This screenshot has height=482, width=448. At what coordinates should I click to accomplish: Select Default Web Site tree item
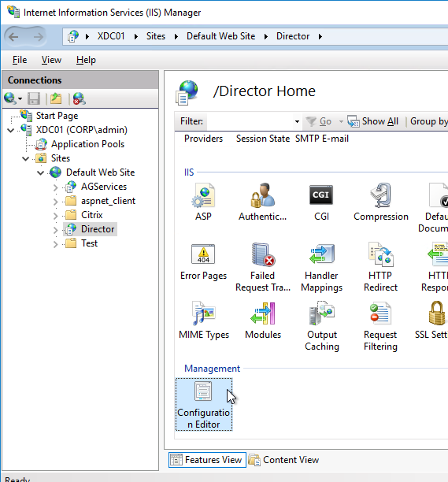click(x=100, y=172)
